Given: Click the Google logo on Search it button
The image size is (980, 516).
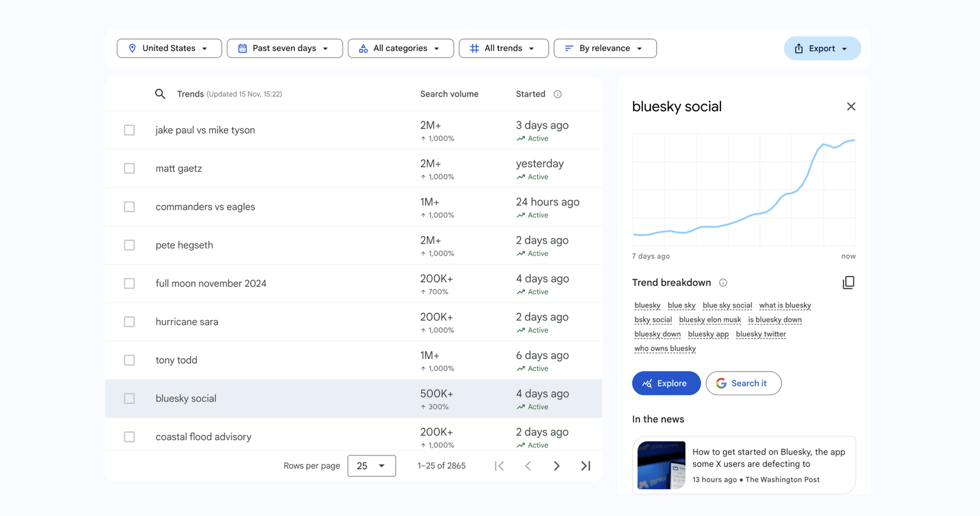Looking at the screenshot, I should (721, 383).
